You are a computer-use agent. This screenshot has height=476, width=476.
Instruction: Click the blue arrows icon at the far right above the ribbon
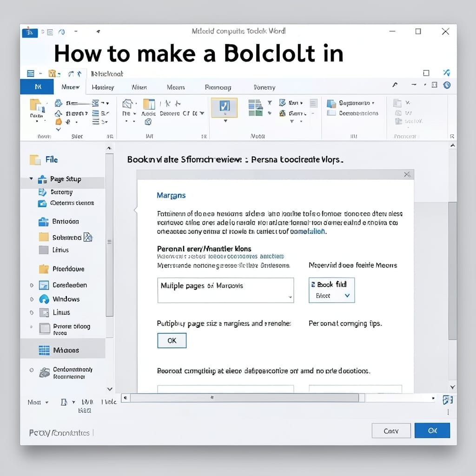pyautogui.click(x=447, y=73)
